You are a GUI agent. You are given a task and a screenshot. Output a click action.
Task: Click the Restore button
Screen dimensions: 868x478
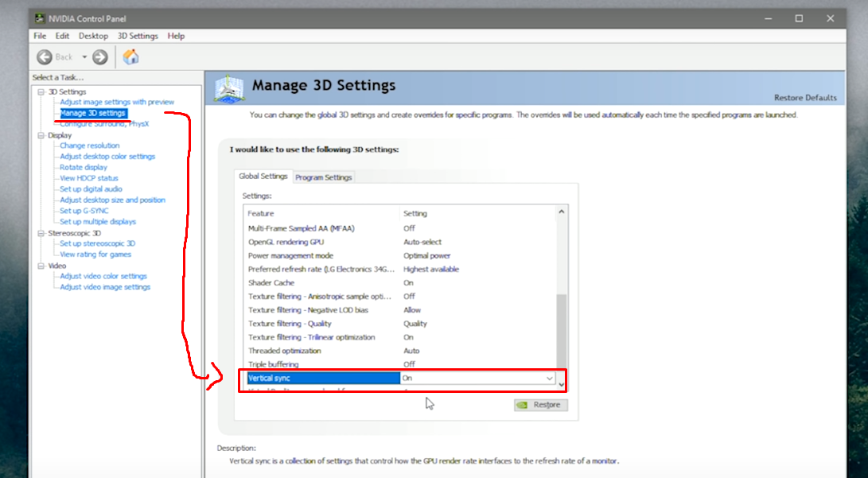(540, 405)
